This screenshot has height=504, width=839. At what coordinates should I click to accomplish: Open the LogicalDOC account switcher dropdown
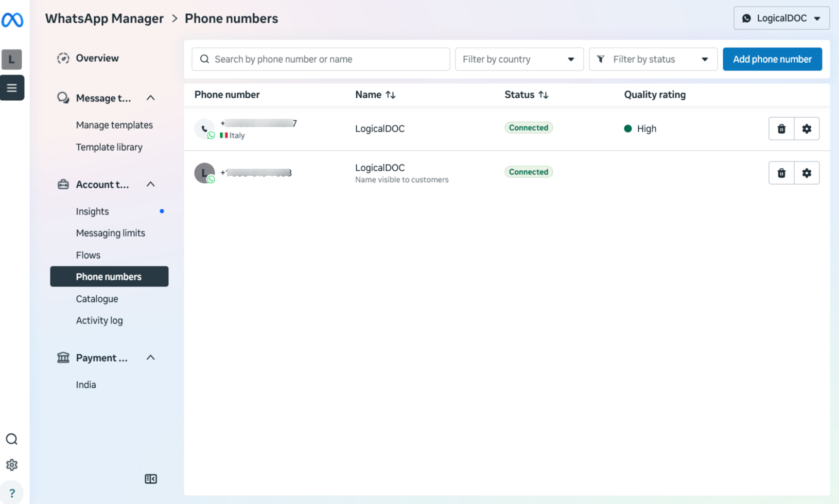(781, 18)
